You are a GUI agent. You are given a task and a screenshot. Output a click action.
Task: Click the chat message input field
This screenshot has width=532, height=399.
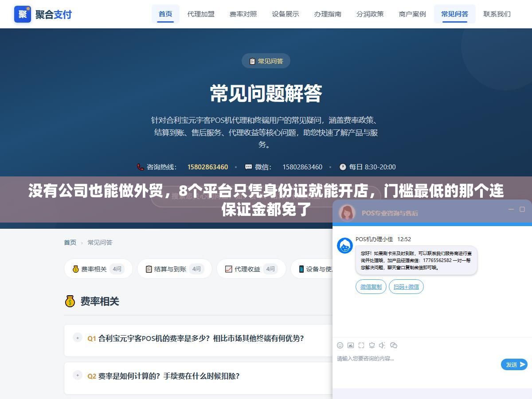417,359
